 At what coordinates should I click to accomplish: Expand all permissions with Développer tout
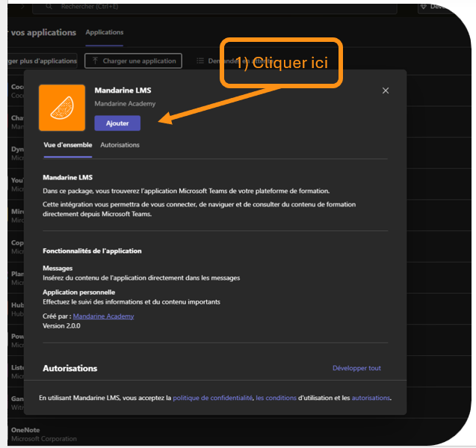356,368
